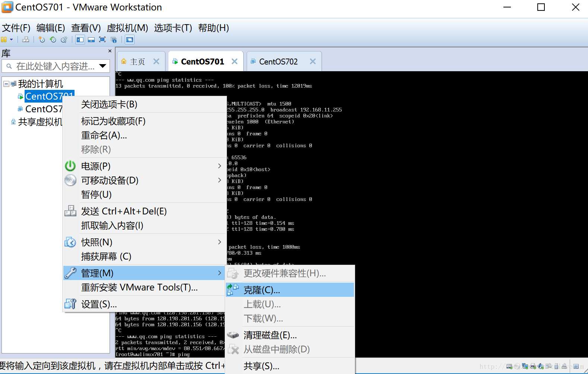The image size is (588, 374).
Task: Click the Unity mode toolbar icon
Action: pos(114,40)
